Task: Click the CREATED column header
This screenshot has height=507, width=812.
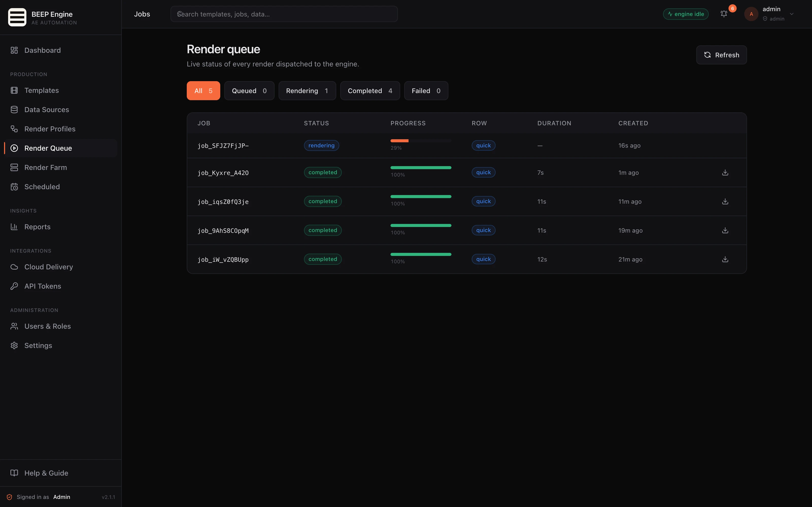Action: (633, 123)
